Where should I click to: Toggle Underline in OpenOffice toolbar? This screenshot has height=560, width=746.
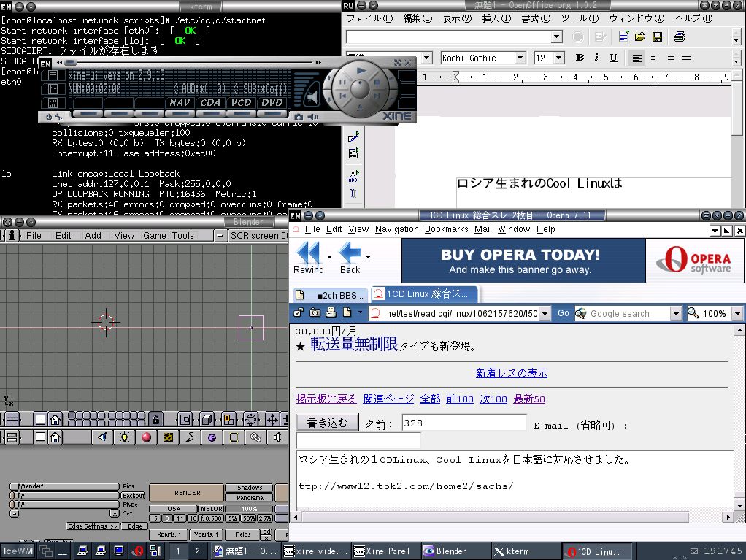[613, 58]
